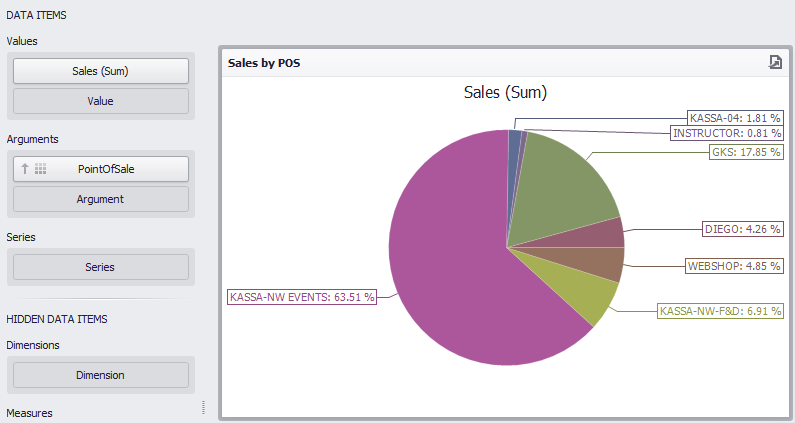Click the Sales by POS caption
The width and height of the screenshot is (795, 423).
tap(264, 63)
